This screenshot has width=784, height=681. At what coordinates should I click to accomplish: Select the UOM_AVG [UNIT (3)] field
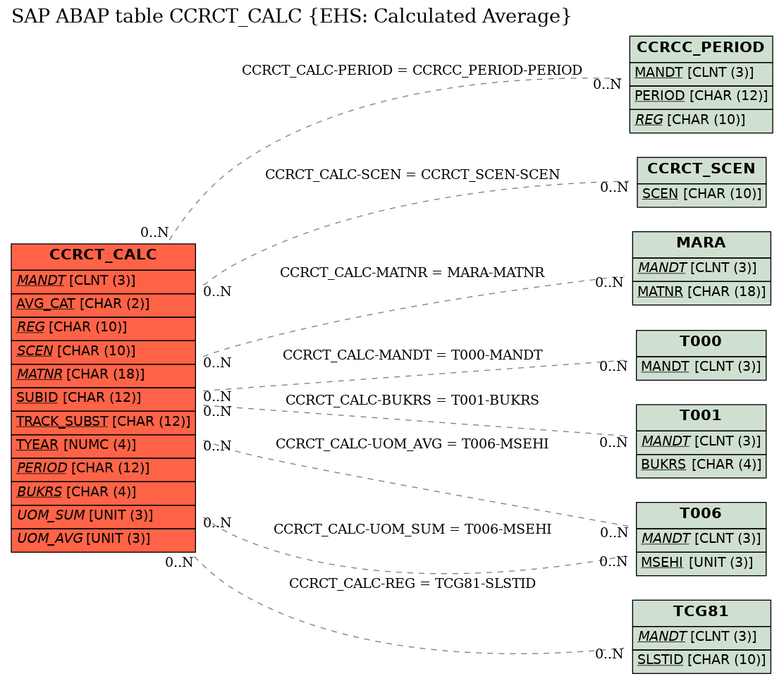(103, 541)
